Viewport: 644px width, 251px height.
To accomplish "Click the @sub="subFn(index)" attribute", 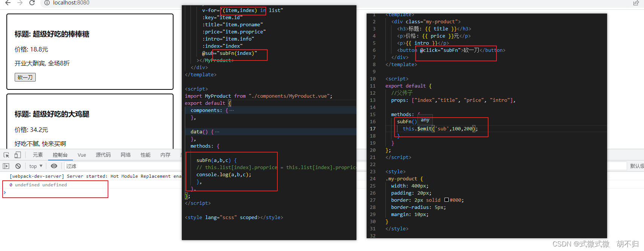I will [x=230, y=53].
